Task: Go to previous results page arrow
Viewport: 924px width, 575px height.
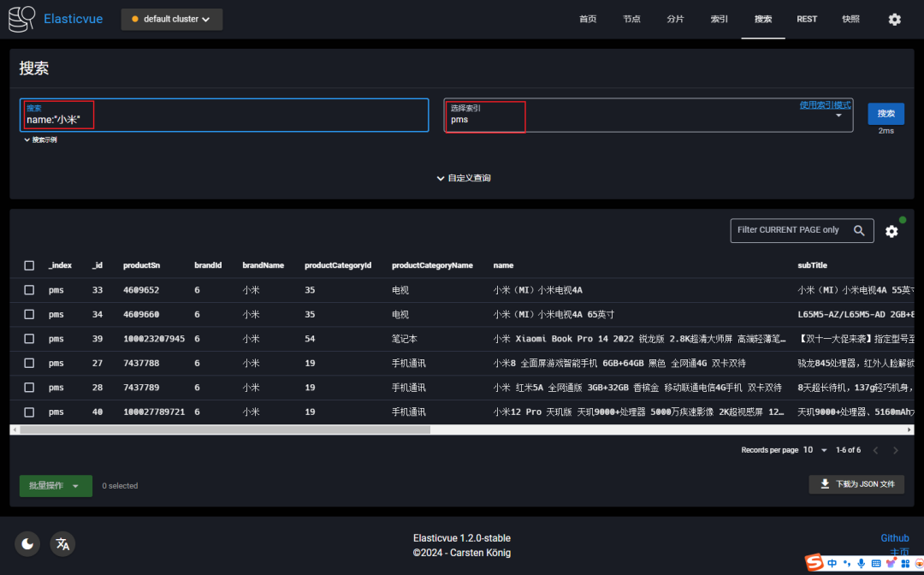Action: [x=875, y=450]
